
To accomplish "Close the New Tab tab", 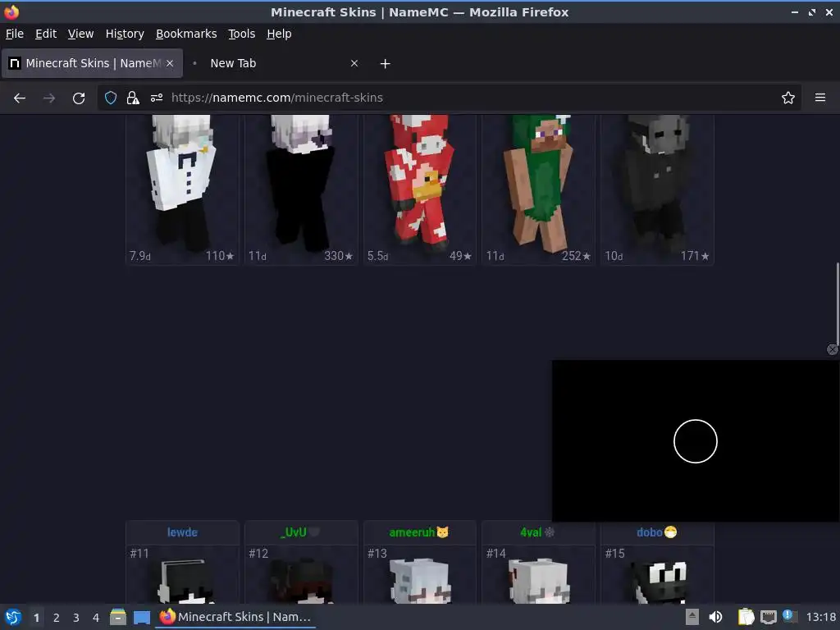I will tap(354, 63).
